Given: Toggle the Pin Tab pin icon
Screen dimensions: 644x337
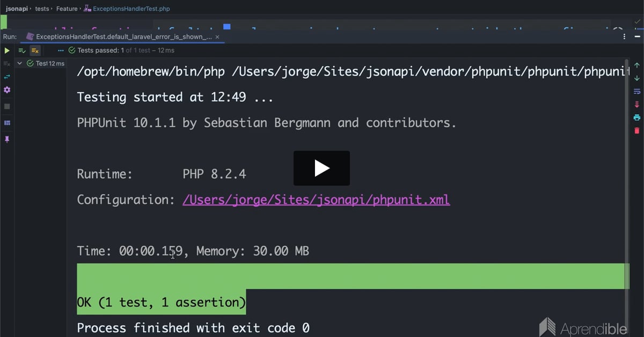Looking at the screenshot, I should 7,139.
